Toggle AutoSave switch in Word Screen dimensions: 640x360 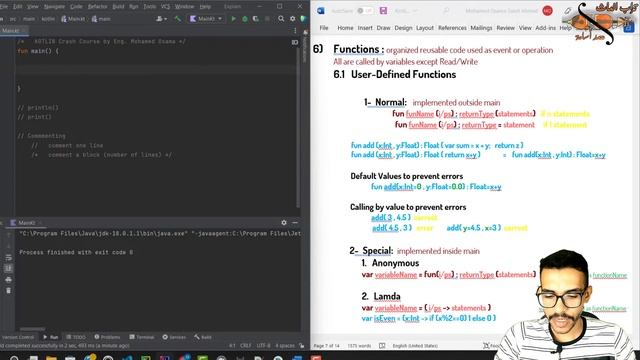(x=364, y=11)
